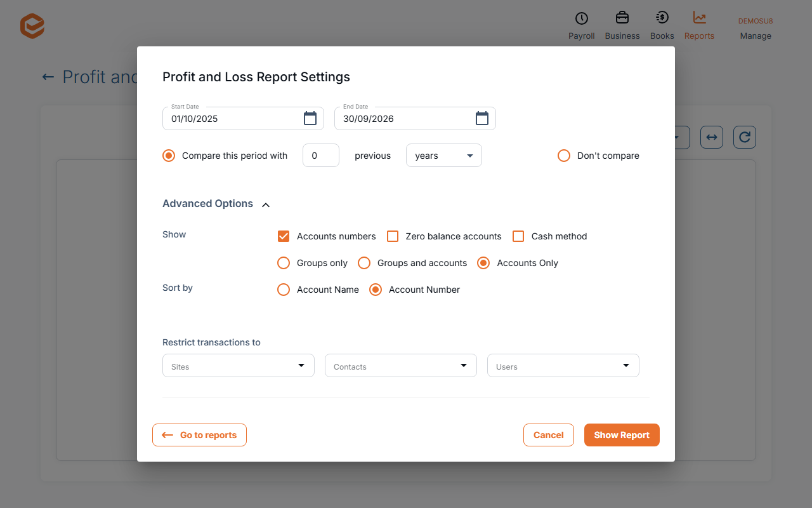Screen dimensions: 812x508
Task: Choose Groups and accounts radio option
Action: (x=364, y=263)
